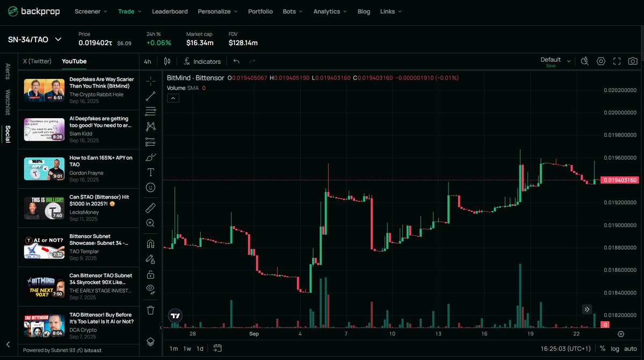Open How to Earn 165%+ APY video
Viewport: 644px width, 360px height.
tap(78, 169)
